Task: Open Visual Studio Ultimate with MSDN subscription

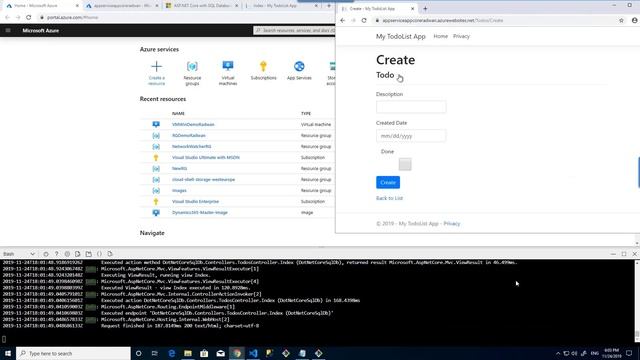Action: pos(206,158)
